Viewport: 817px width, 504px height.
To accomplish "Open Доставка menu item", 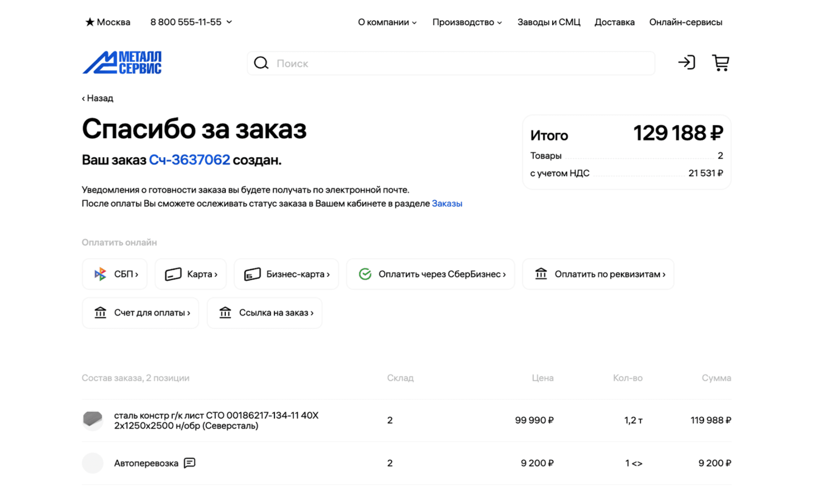I will point(614,22).
